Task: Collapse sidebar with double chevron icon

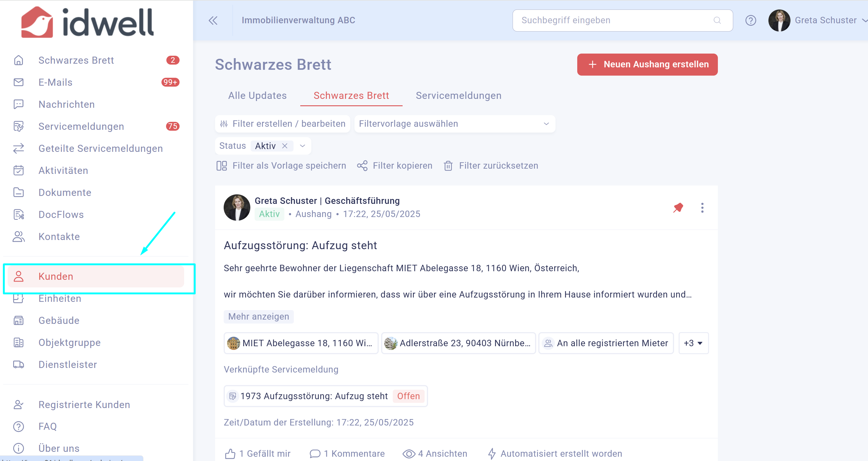Action: point(213,21)
